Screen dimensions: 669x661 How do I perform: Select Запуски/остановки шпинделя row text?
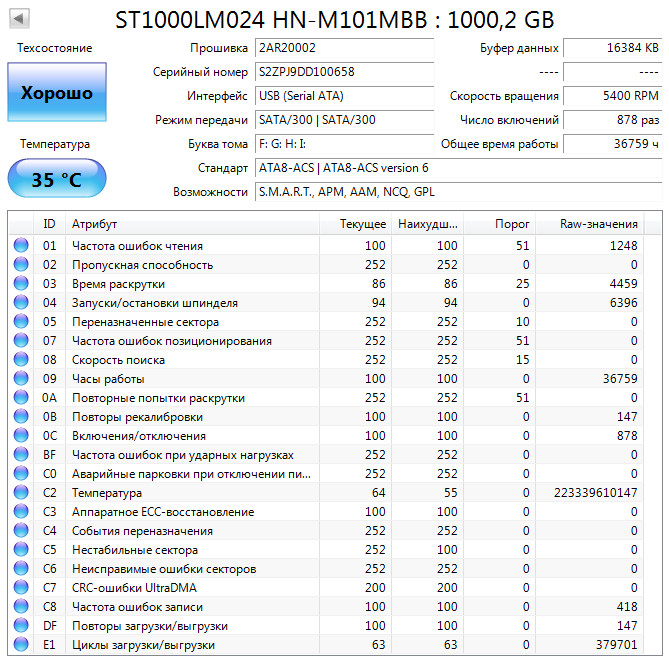click(155, 303)
